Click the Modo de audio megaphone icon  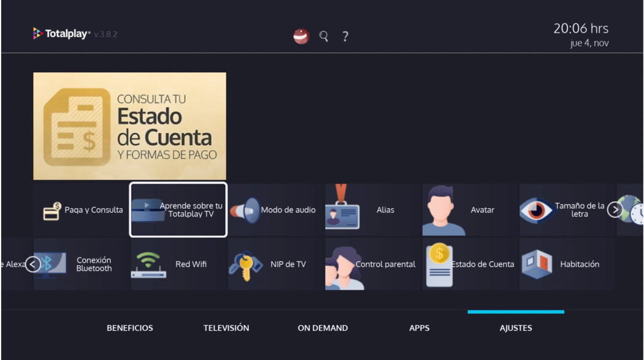245,211
